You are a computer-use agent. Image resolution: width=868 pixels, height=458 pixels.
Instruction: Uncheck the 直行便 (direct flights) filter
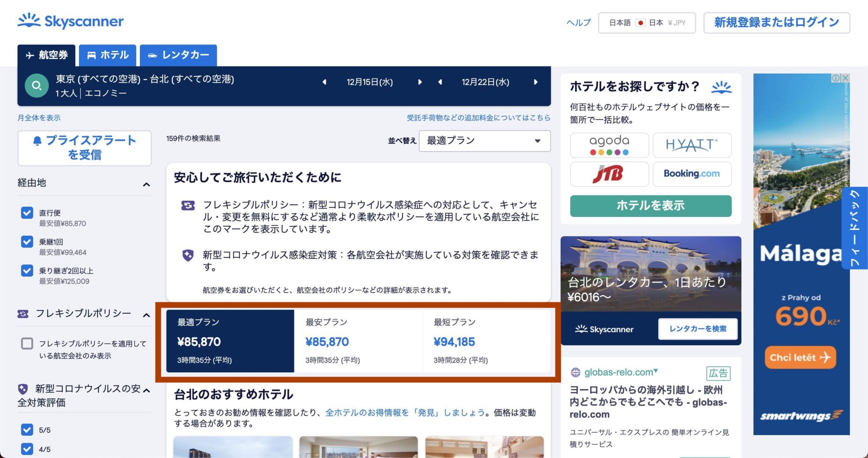27,213
